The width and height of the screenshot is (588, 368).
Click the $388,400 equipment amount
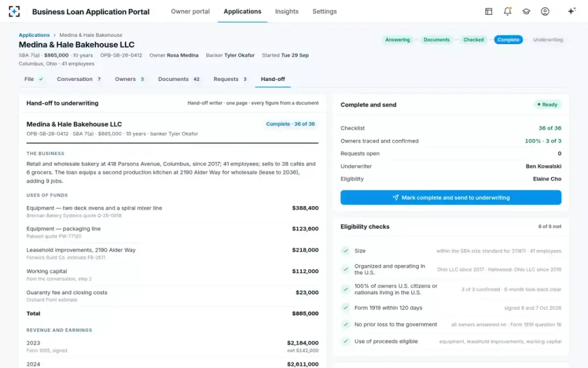[x=305, y=208]
